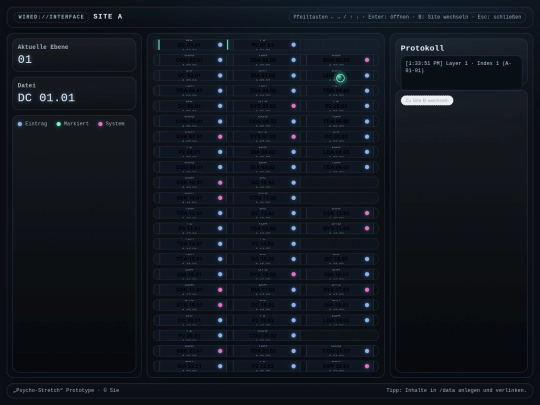
Task: Click the blue dot of TDA 04.03
Action: pyautogui.click(x=367, y=91)
